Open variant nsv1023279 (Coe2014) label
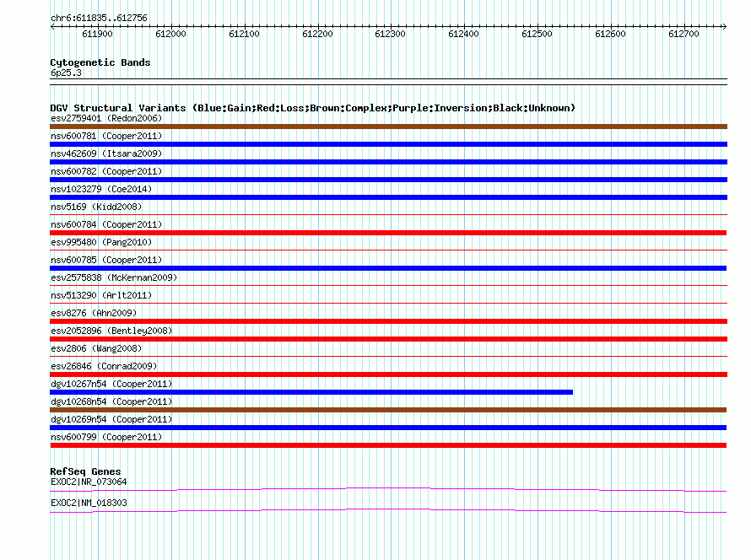Viewport: 751px width, 560px height. 101,189
